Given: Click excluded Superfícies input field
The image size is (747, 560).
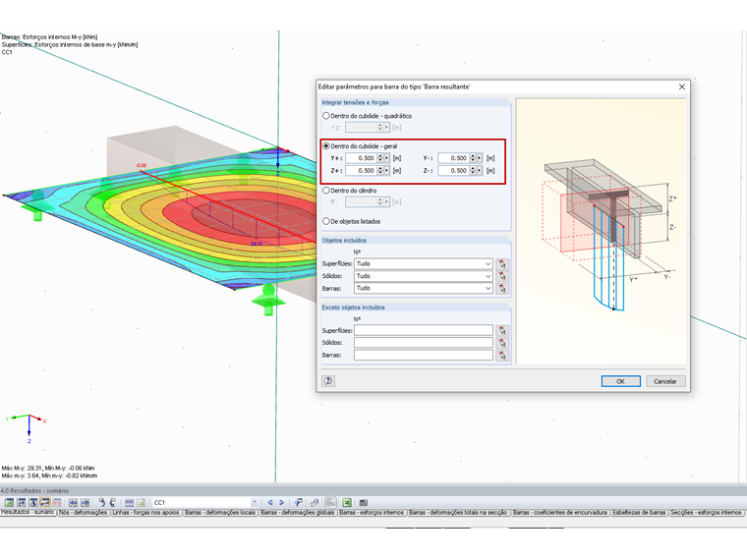Looking at the screenshot, I should pos(423,330).
